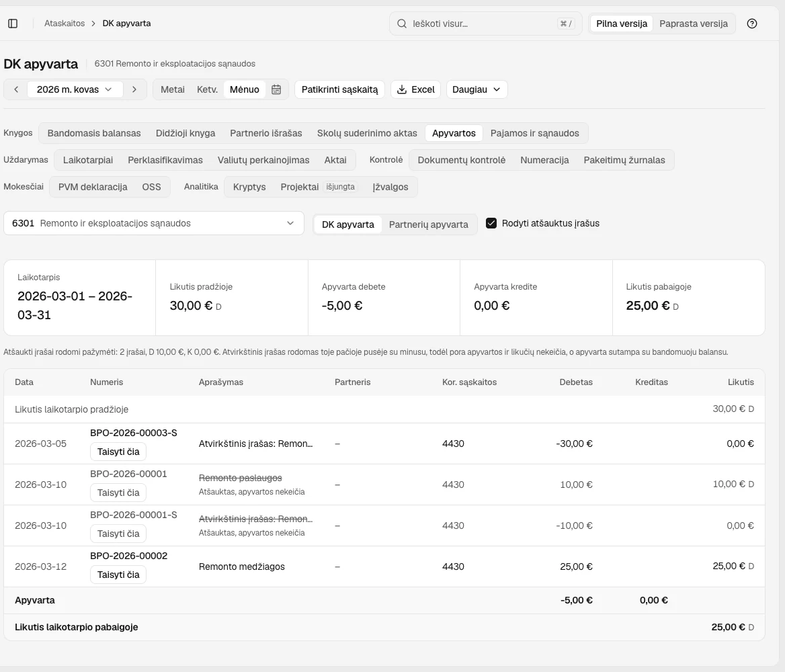The width and height of the screenshot is (785, 672).
Task: Expand the Daugiau menu
Action: 477,89
